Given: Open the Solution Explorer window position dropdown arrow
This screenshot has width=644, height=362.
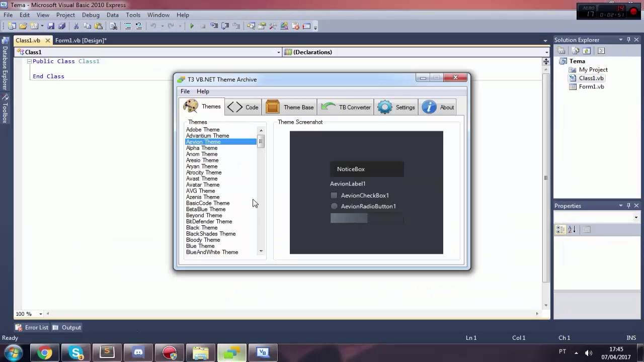Looking at the screenshot, I should click(621, 40).
